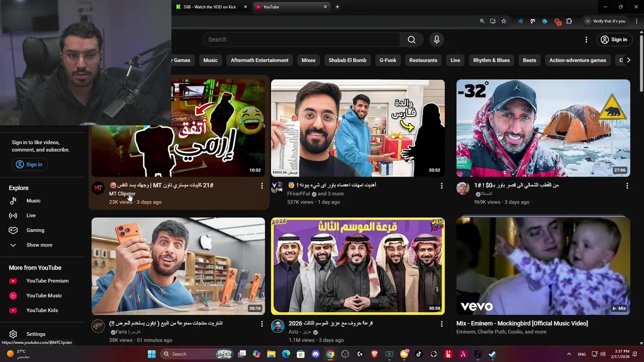Open options menu for Faris video
Image resolution: width=644 pixels, height=362 pixels.
[262, 324]
